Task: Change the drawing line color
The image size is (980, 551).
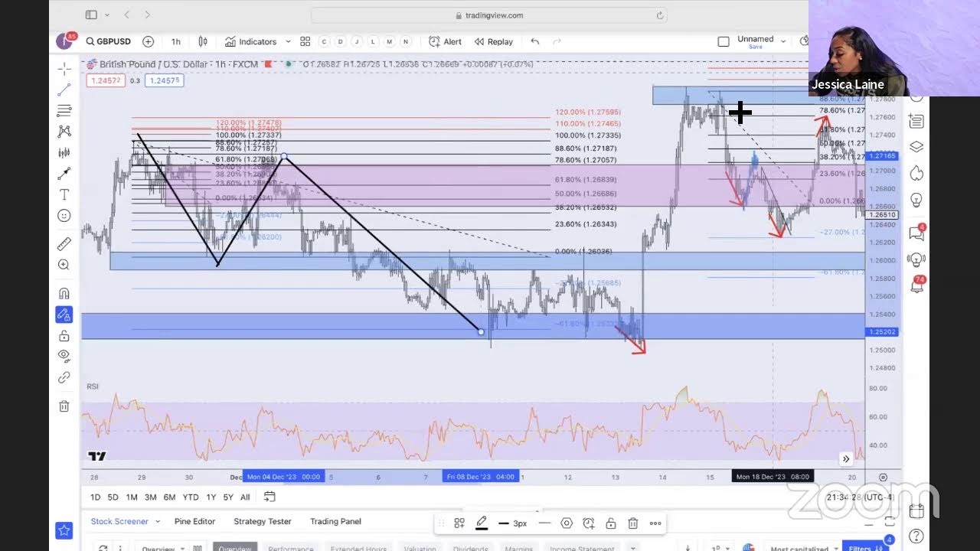Action: click(482, 523)
